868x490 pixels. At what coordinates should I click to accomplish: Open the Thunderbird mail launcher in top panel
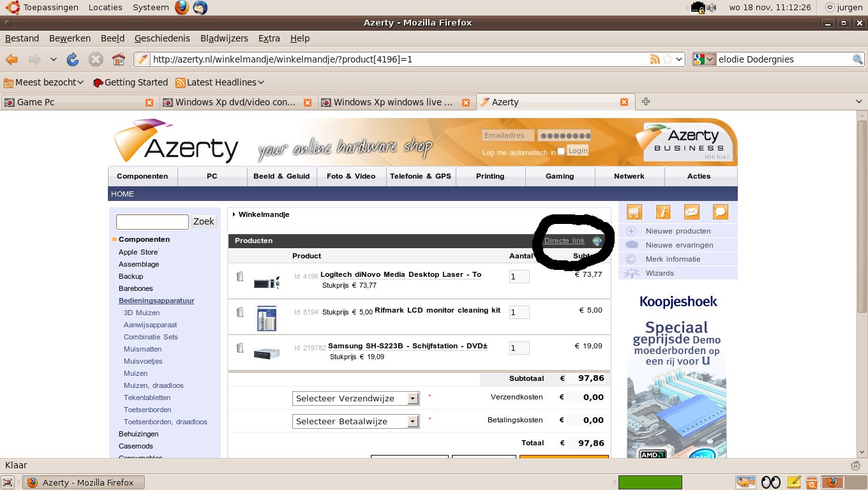pyautogui.click(x=200, y=8)
